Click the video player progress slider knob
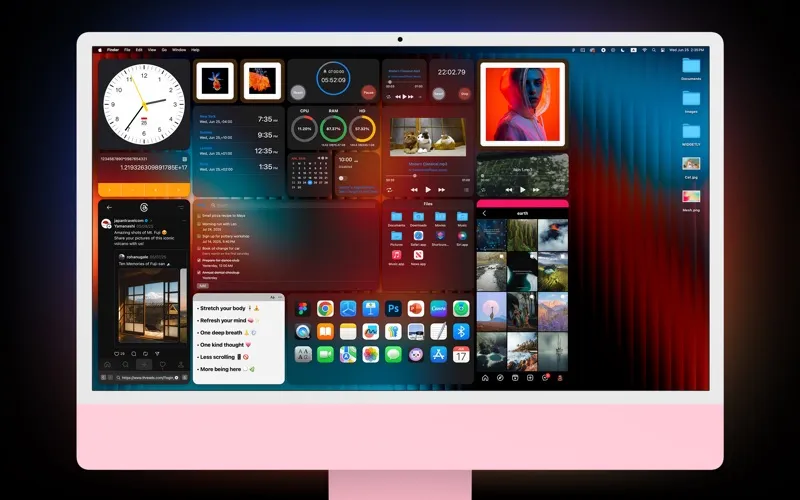The image size is (800, 500). 414,176
